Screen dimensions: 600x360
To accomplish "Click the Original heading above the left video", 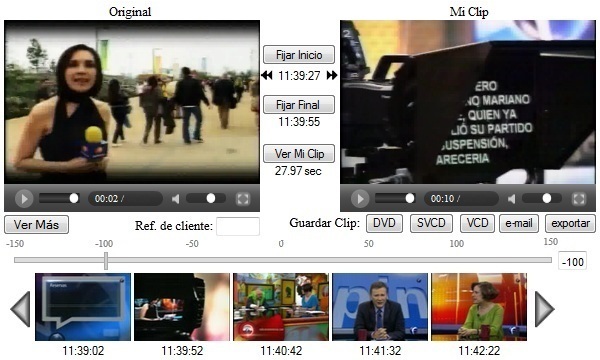I will 130,11.
